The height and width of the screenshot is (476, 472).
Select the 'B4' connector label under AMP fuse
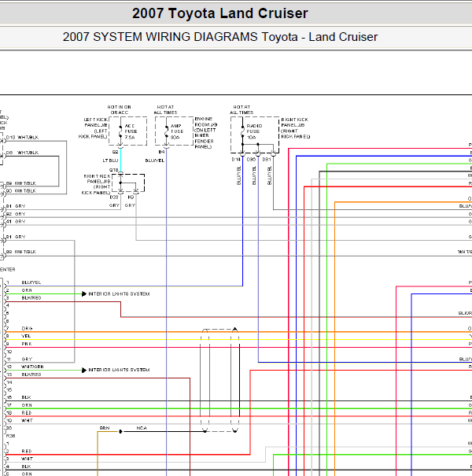click(x=161, y=152)
